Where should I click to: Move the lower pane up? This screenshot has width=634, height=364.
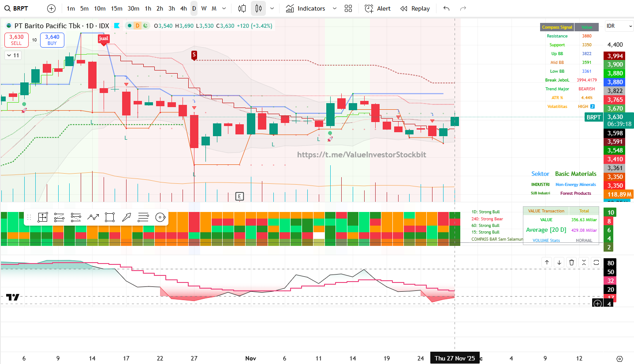click(547, 262)
